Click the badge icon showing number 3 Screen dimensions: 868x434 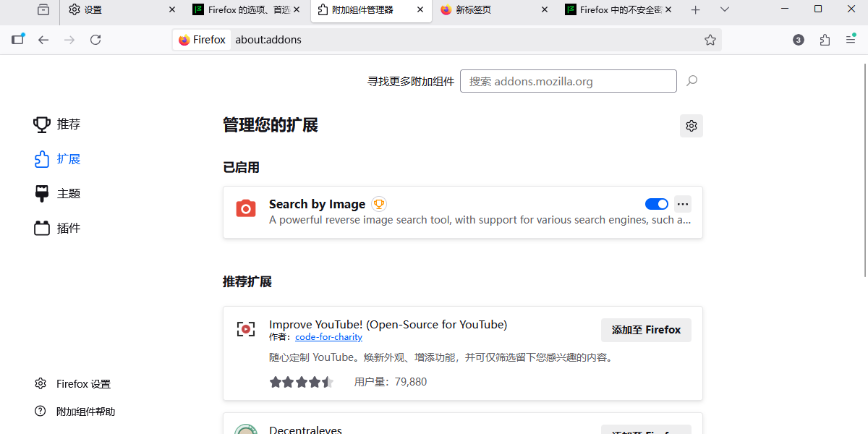click(x=799, y=40)
